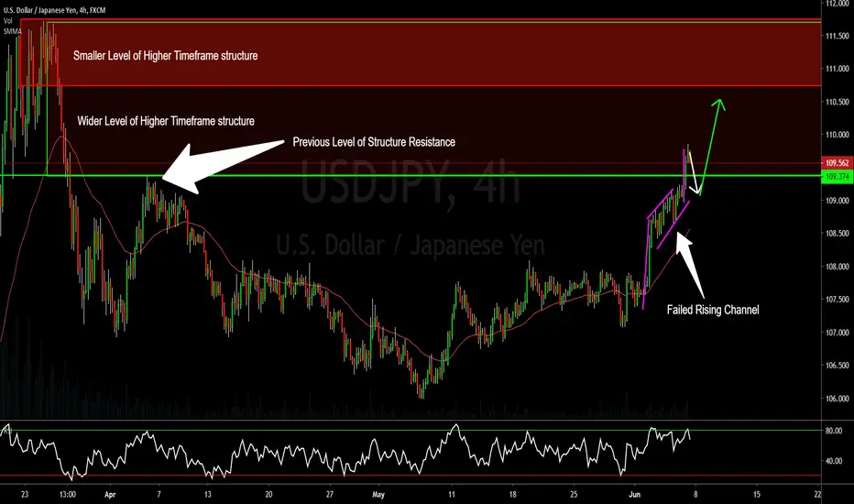Click the red 109.562 price tag
This screenshot has width=854, height=504.
(838, 163)
